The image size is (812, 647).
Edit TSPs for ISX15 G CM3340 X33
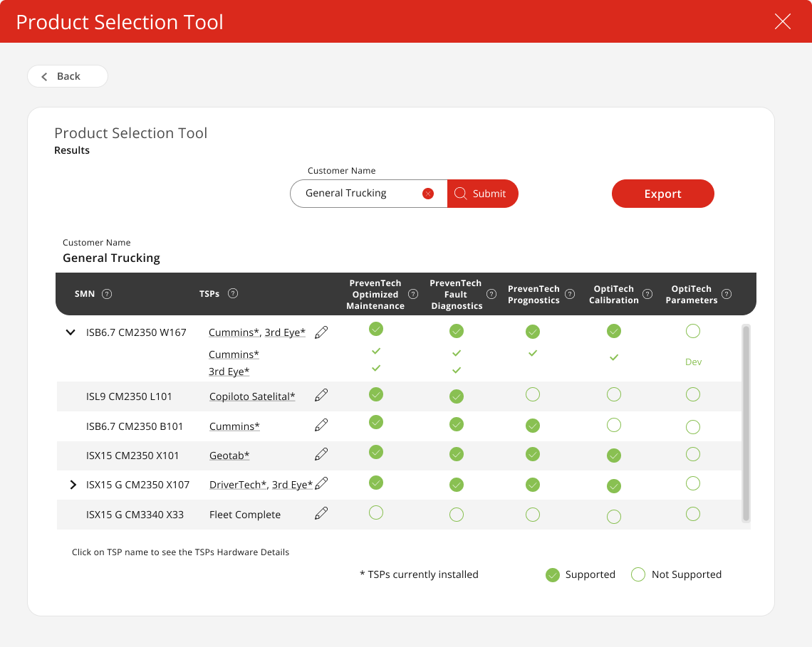[321, 513]
